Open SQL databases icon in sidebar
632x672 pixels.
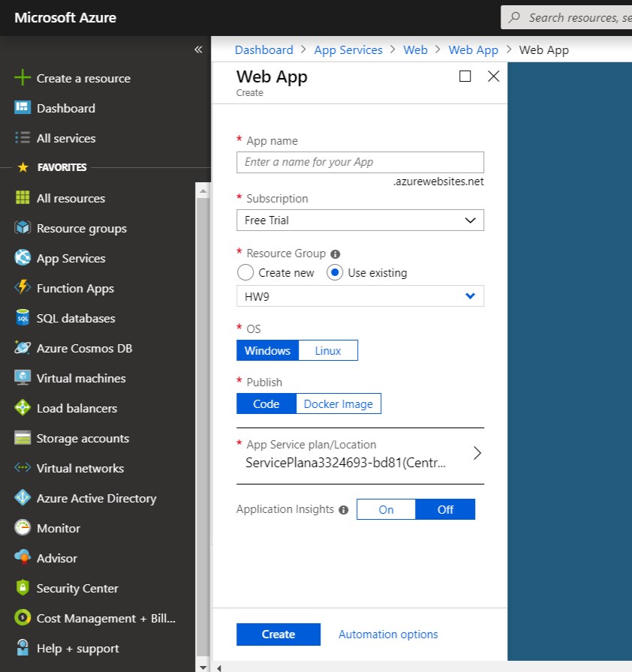coord(23,318)
